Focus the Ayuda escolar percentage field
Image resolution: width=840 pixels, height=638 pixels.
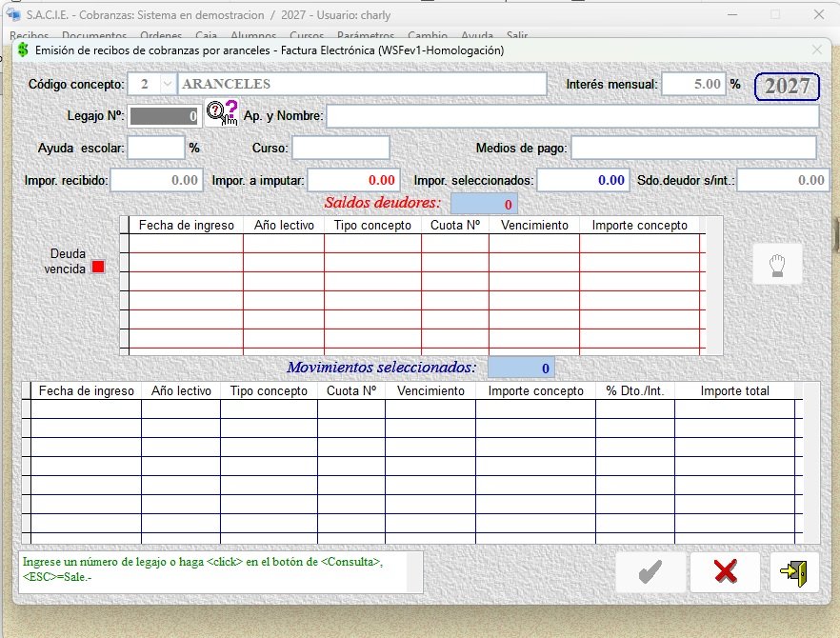tap(156, 148)
